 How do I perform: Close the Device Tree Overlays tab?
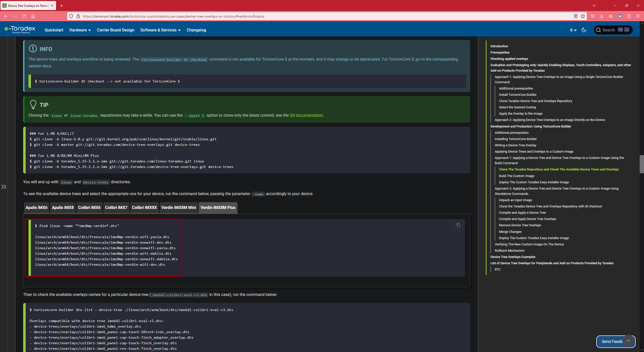click(x=52, y=6)
